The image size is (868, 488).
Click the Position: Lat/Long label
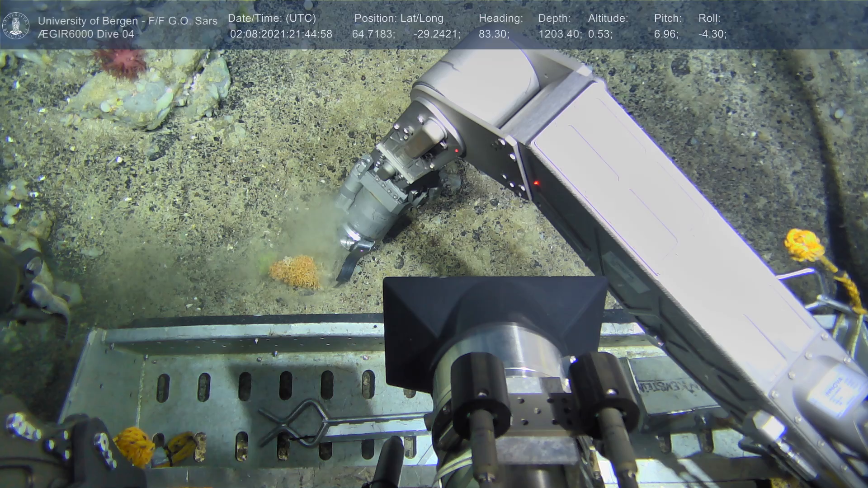[399, 18]
